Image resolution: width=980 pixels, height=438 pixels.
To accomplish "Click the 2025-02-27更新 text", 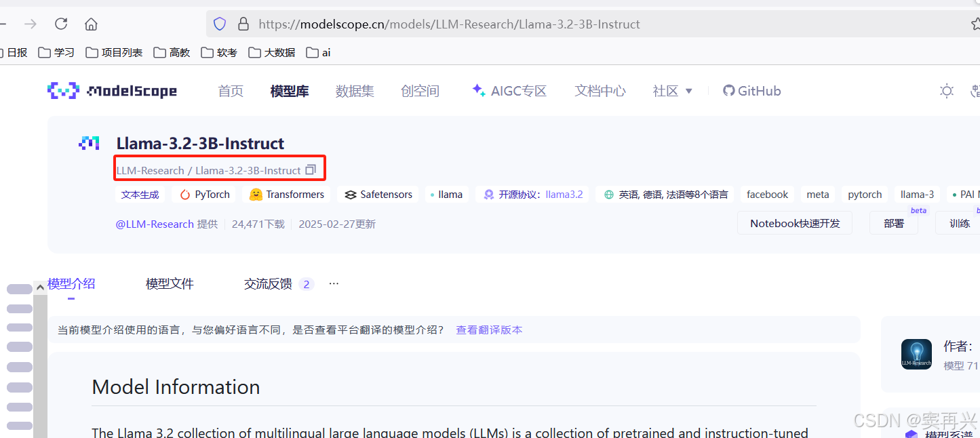I will [337, 224].
